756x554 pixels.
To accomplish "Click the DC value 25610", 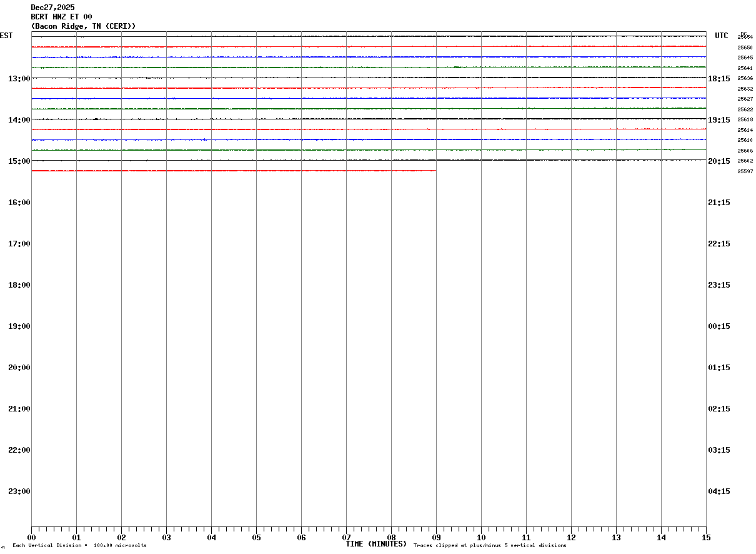I will pos(745,140).
